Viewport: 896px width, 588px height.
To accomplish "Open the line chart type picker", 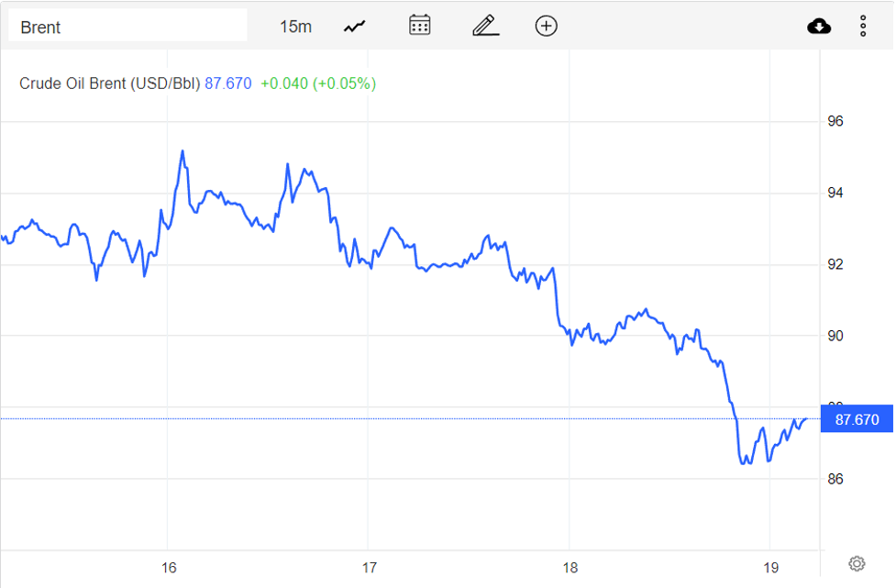I will tap(355, 27).
